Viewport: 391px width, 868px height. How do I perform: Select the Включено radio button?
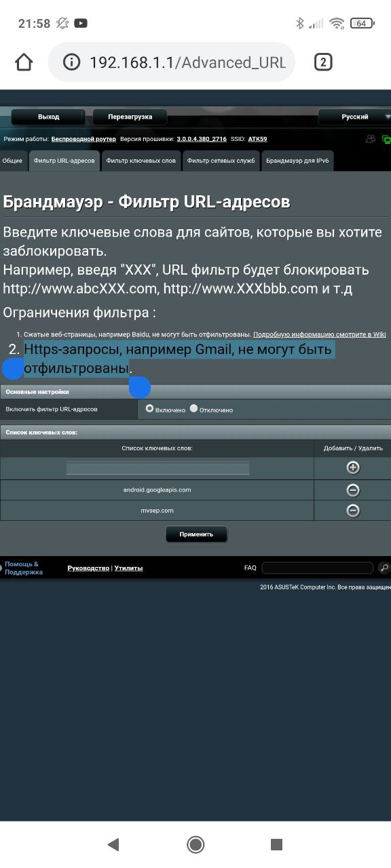pyautogui.click(x=150, y=409)
